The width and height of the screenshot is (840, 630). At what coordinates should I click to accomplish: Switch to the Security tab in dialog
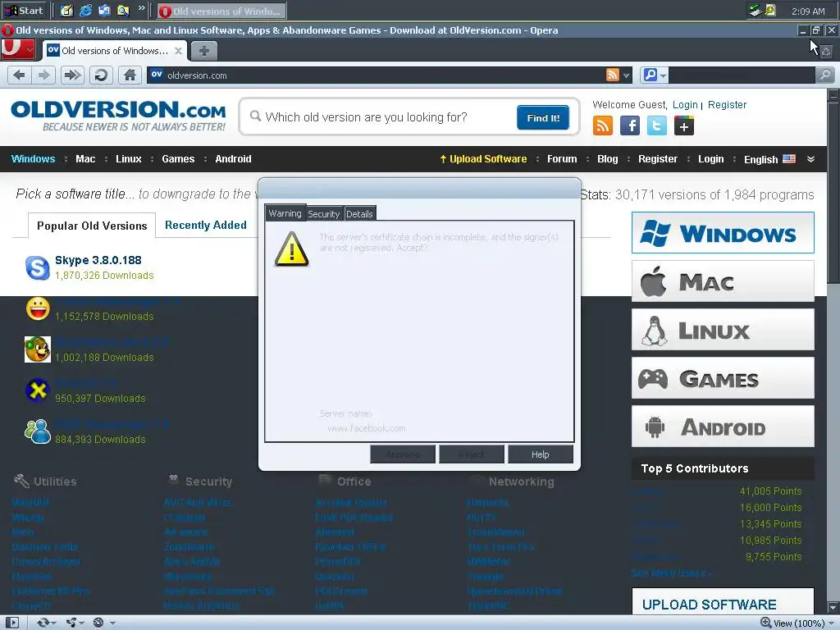(x=323, y=214)
